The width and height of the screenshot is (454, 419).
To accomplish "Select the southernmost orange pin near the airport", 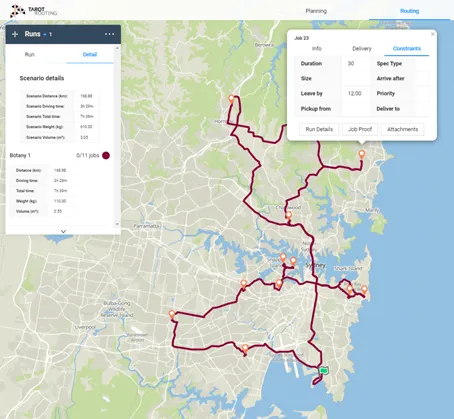I will 245,349.
